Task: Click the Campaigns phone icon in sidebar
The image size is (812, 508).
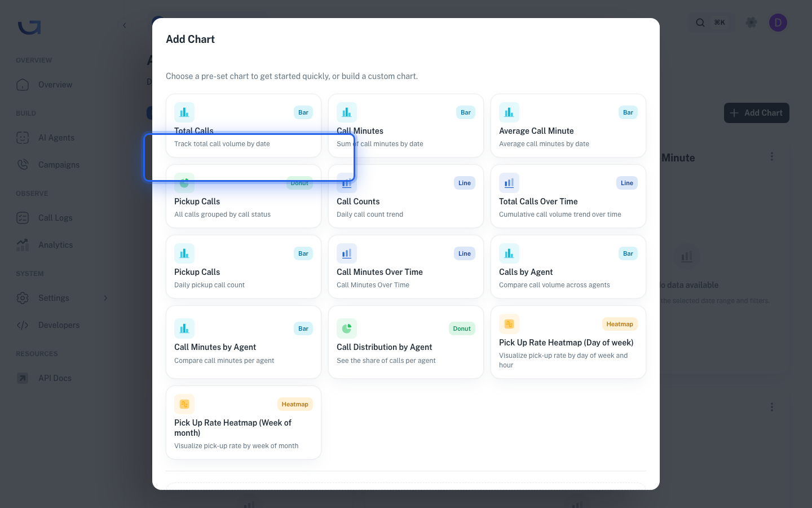Action: coord(23,165)
